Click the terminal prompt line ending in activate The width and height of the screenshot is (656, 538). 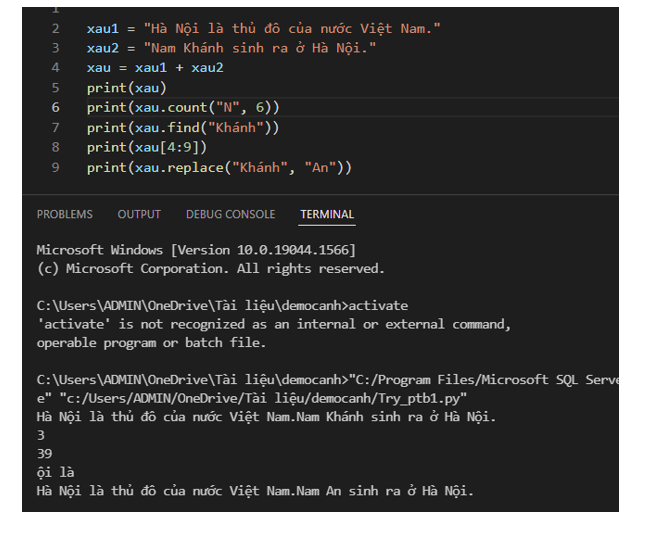[x=222, y=306]
